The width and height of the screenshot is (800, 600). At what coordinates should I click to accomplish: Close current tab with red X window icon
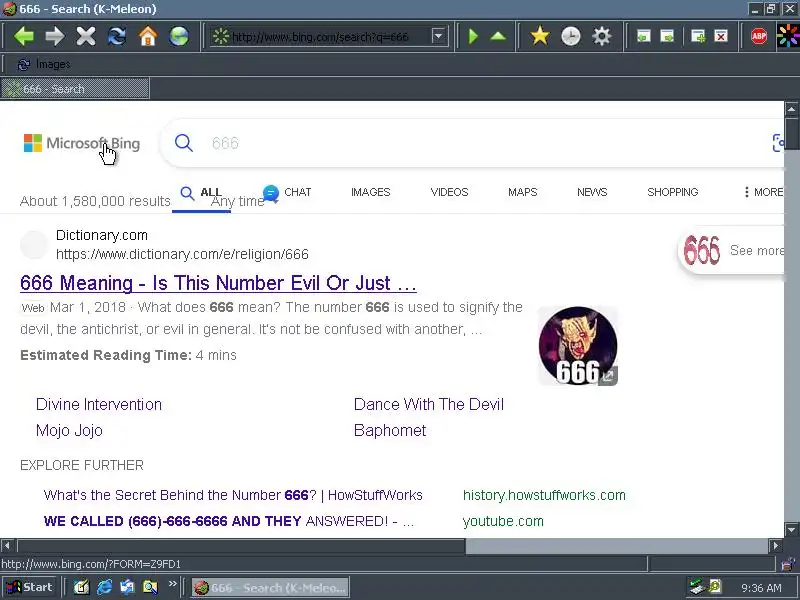click(x=721, y=36)
